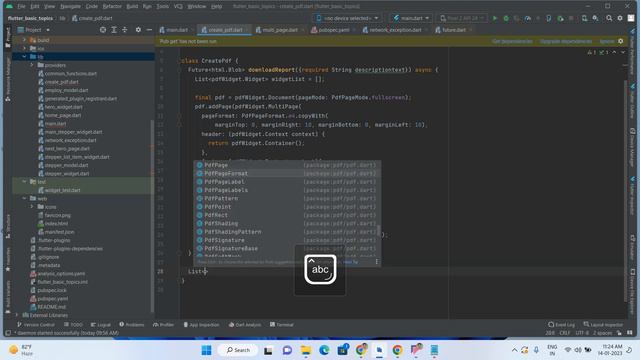Viewport: 640px width, 360px height.
Task: Click the taskbar Search box
Action: [x=238, y=350]
